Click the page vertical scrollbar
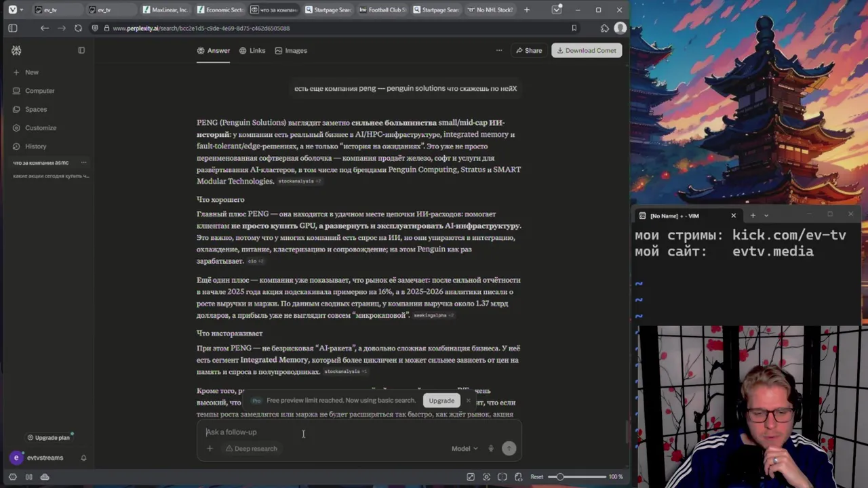Screen dimensions: 868x488 626,430
